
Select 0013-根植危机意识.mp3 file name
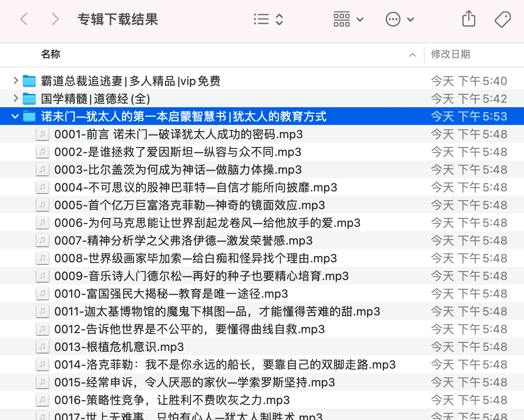tap(119, 346)
